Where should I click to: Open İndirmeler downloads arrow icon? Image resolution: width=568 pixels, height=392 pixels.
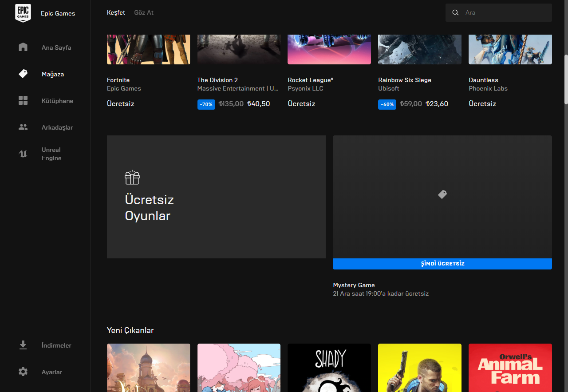tap(23, 345)
